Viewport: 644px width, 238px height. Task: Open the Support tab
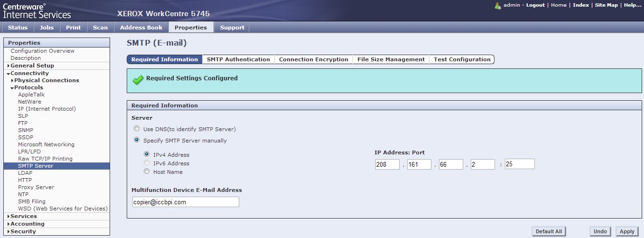(232, 28)
